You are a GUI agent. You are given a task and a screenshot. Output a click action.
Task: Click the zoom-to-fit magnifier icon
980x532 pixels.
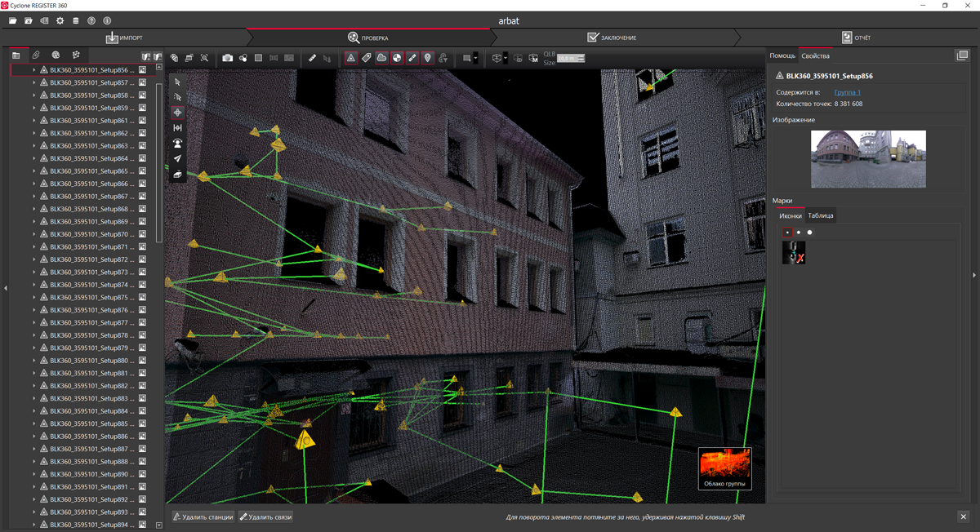click(204, 58)
